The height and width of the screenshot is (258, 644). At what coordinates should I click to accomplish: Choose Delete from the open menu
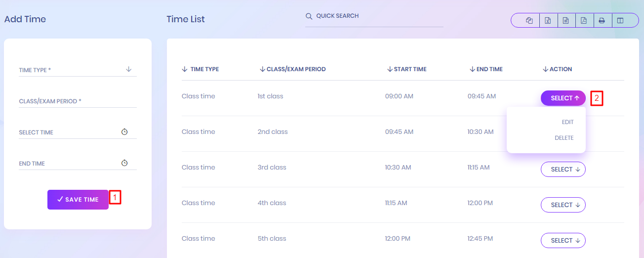click(x=564, y=138)
